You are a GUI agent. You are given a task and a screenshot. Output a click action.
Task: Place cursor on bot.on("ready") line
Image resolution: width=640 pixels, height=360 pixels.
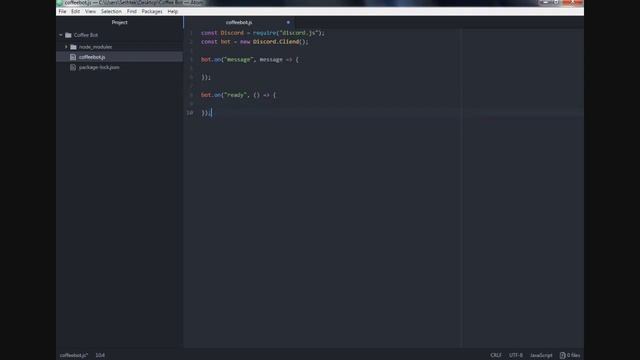(238, 95)
